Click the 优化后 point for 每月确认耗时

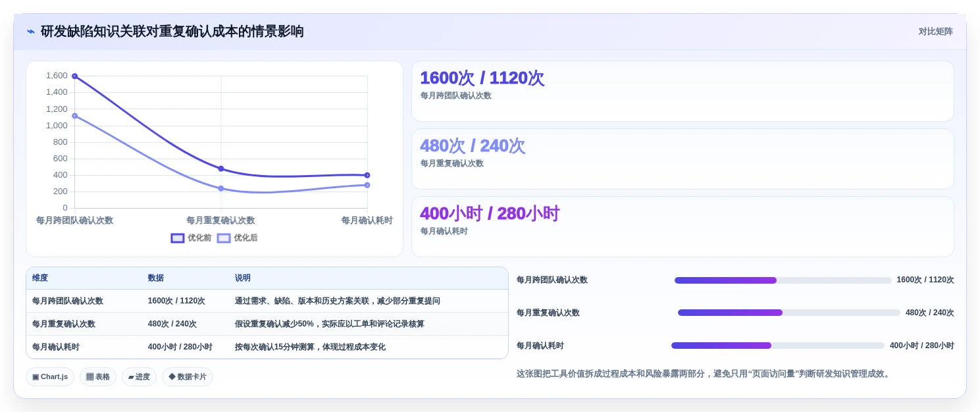(367, 185)
